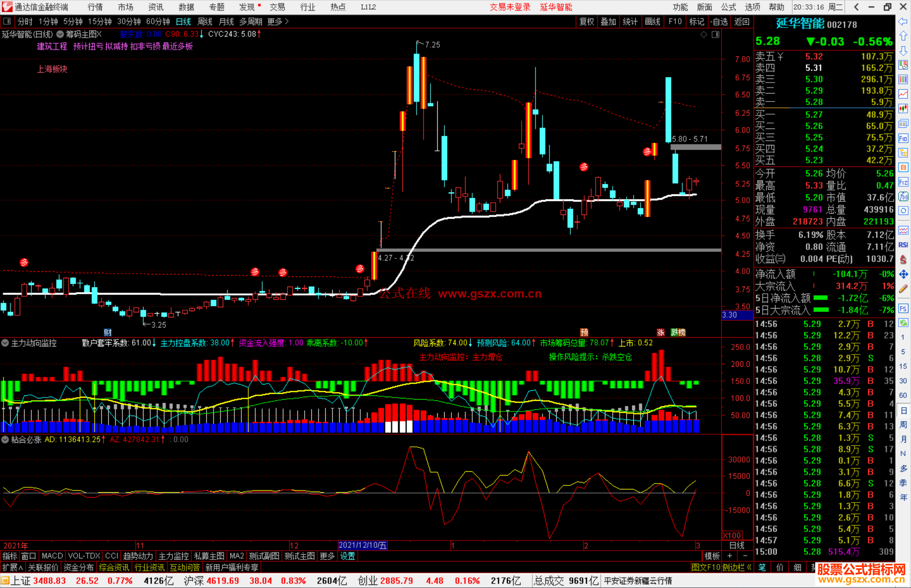The width and height of the screenshot is (911, 588).
Task: Click the 返回 button
Action: coord(741,21)
